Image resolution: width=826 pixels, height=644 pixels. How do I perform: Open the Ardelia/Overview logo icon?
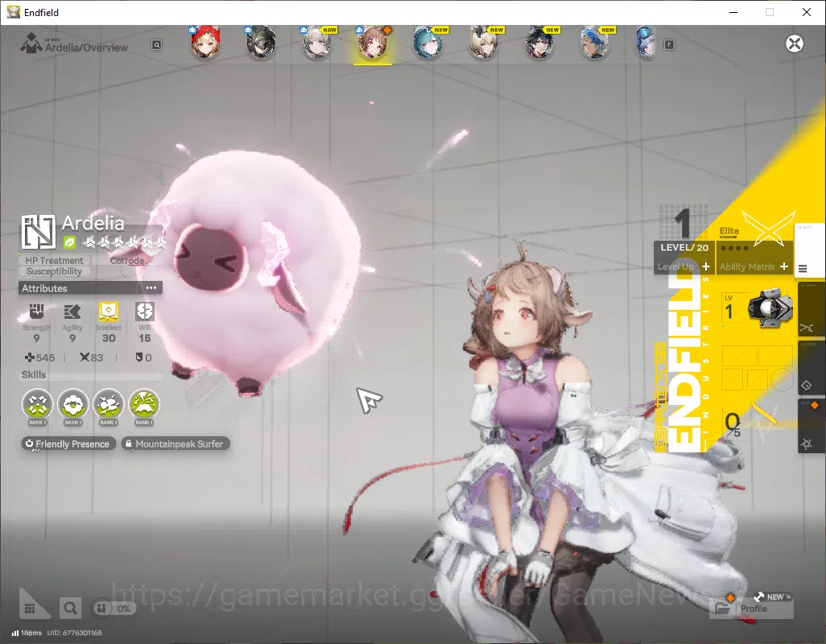coord(31,43)
